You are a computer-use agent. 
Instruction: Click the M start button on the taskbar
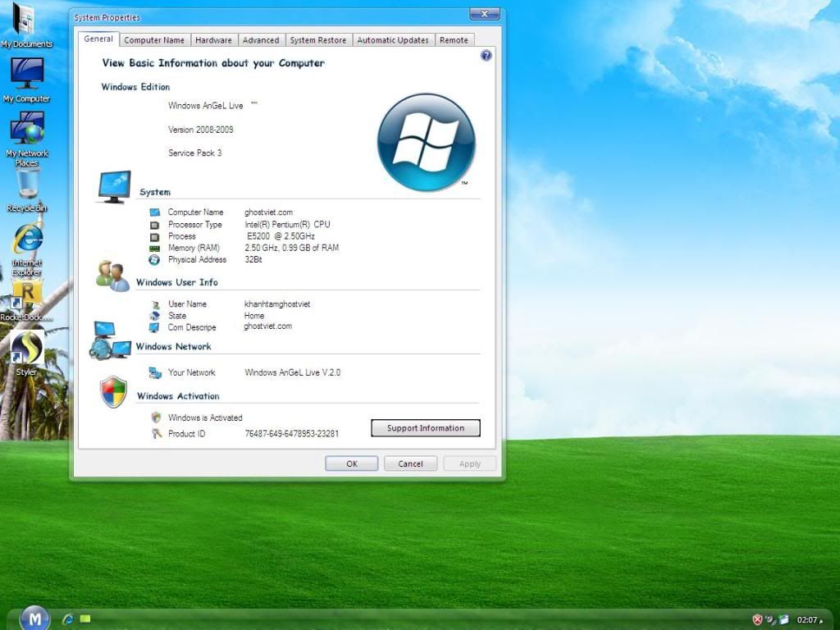point(34,619)
